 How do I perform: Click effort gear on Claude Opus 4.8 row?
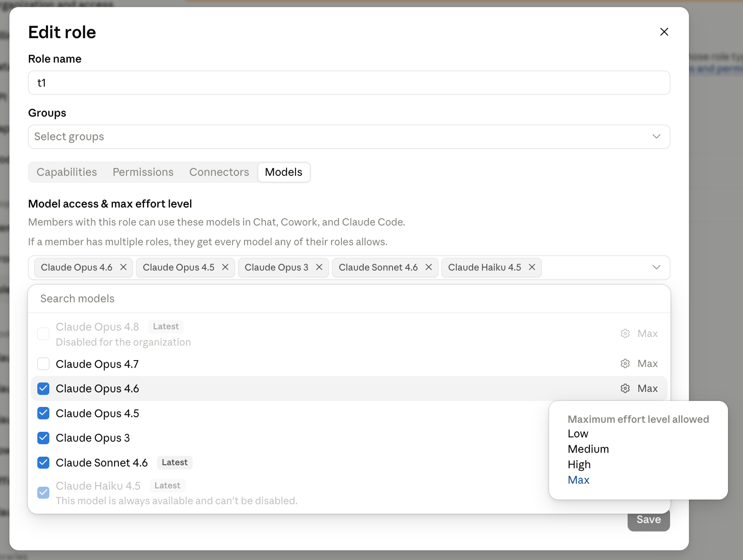[625, 334]
